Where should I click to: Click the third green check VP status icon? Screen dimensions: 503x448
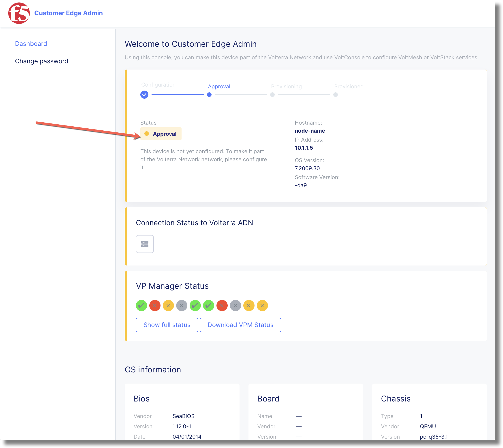(209, 306)
